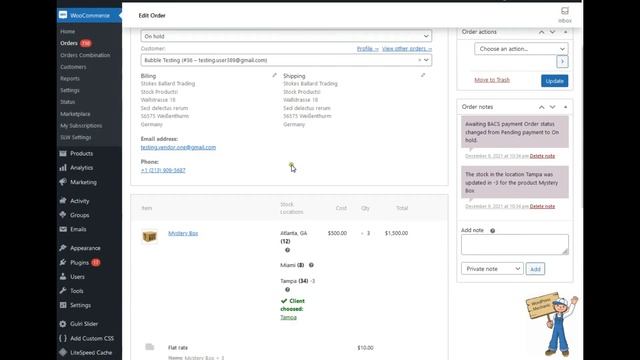Open the Reports menu item
The width and height of the screenshot is (640, 360).
(70, 78)
